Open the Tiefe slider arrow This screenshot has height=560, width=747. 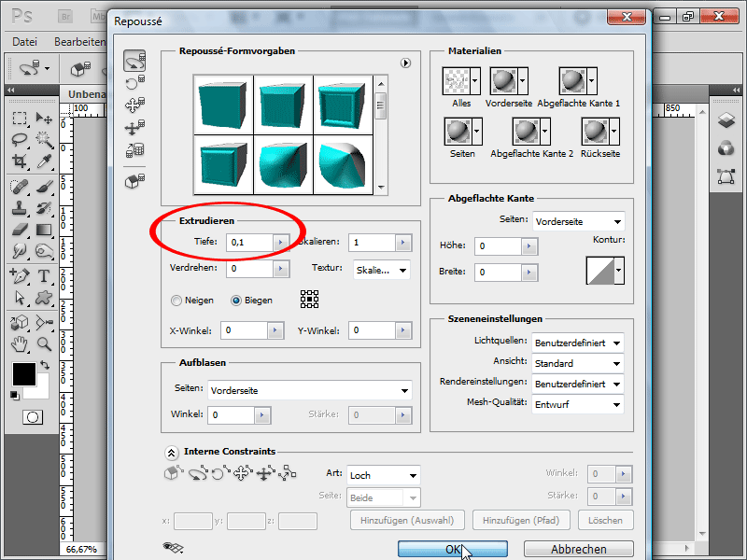[281, 243]
